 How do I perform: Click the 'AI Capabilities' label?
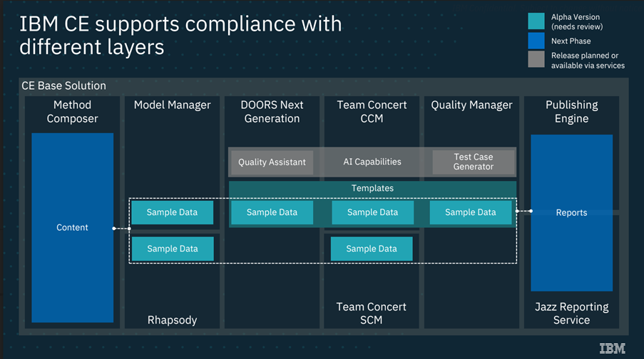(x=372, y=162)
